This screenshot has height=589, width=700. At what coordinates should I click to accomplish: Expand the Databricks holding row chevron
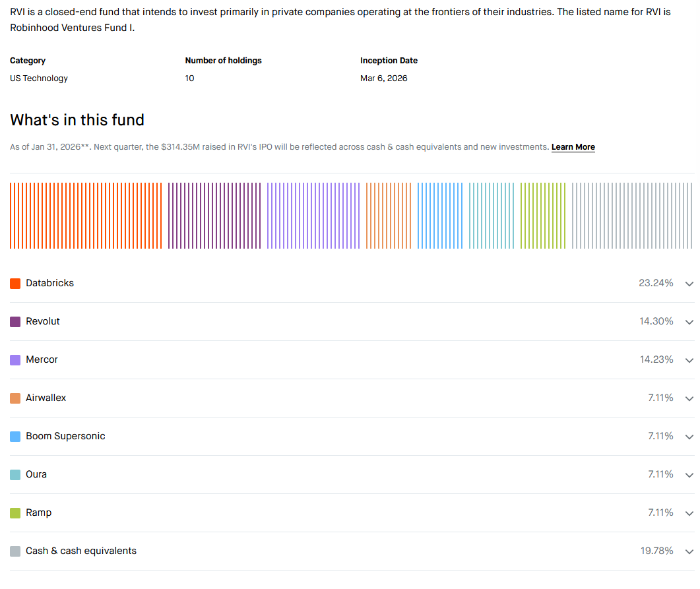(689, 284)
